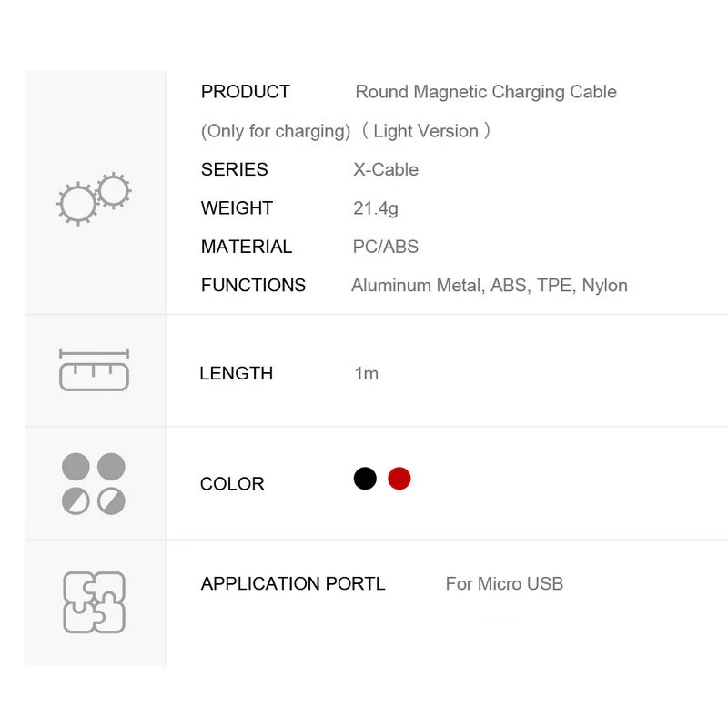Click the PRODUCT label
The width and height of the screenshot is (728, 728).
click(245, 92)
